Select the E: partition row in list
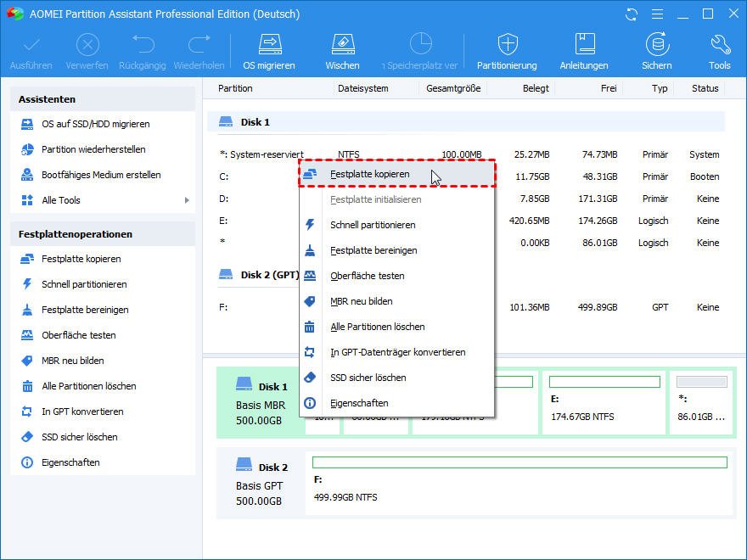This screenshot has width=747, height=560. pyautogui.click(x=466, y=221)
